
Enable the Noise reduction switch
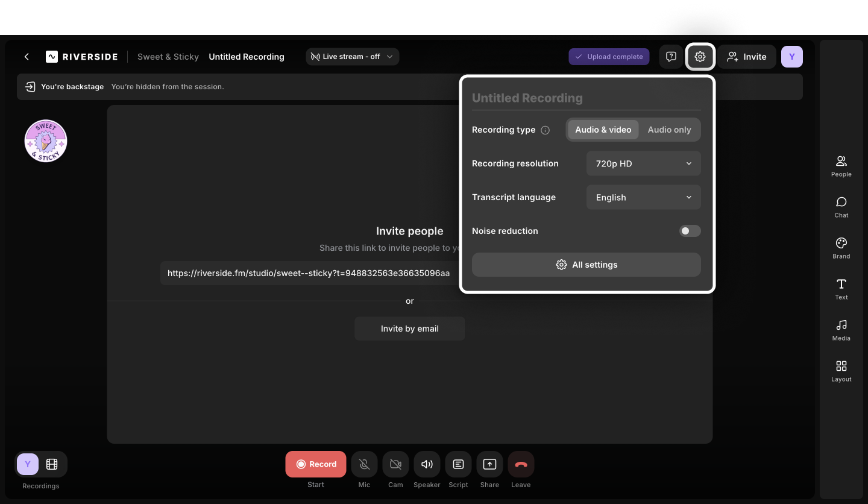(690, 231)
